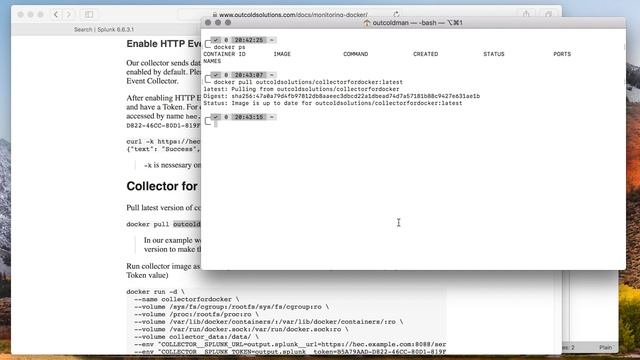Click the IMAGE column header

pyautogui.click(x=282, y=54)
